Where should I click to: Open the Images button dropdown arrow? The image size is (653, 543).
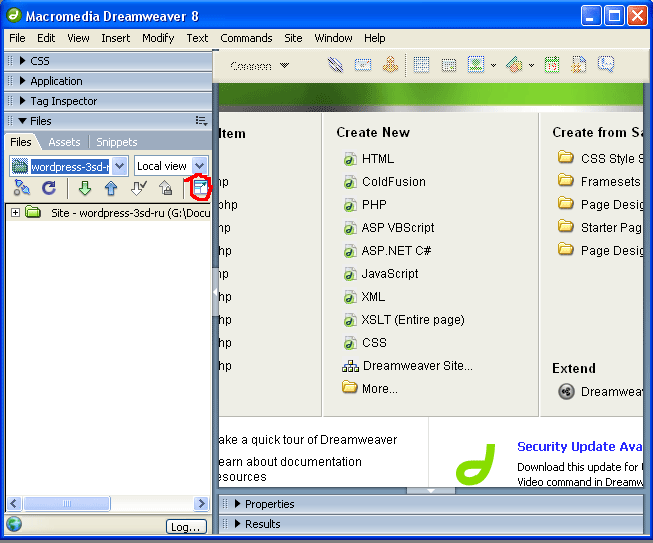pos(493,65)
